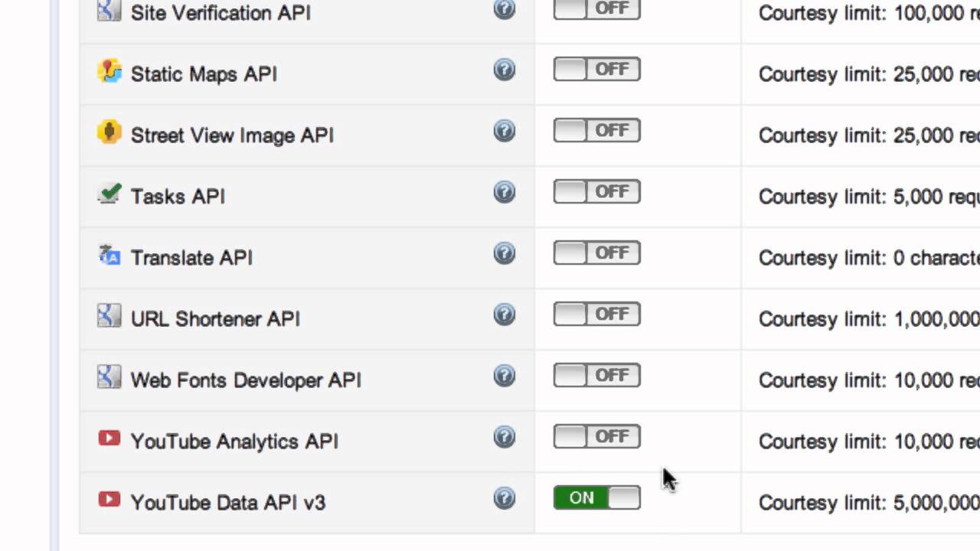Select the Web Fonts Developer API label
The height and width of the screenshot is (551, 980).
[246, 380]
